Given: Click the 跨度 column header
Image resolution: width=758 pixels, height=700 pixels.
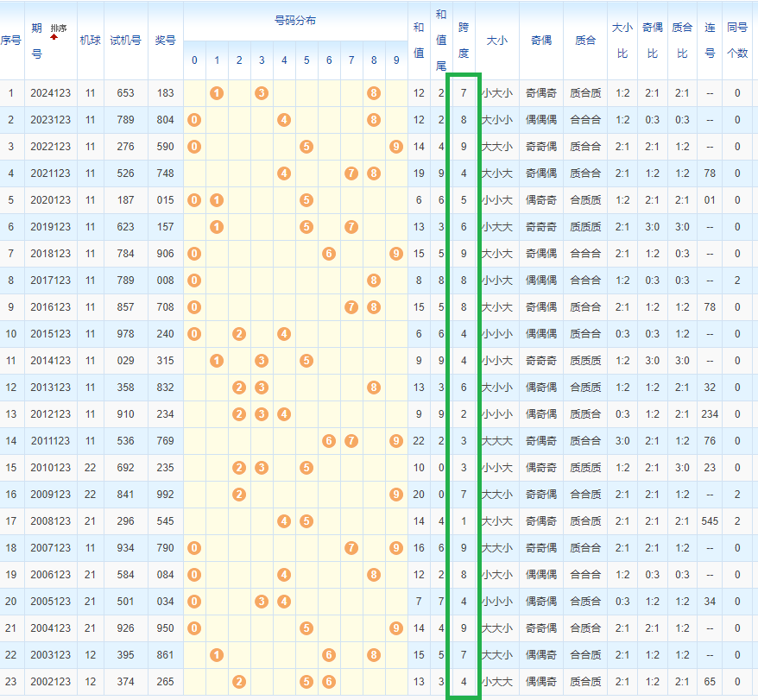Looking at the screenshot, I should point(464,41).
